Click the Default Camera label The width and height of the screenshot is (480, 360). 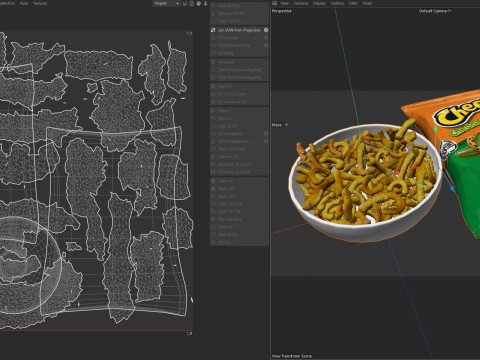[x=433, y=11]
